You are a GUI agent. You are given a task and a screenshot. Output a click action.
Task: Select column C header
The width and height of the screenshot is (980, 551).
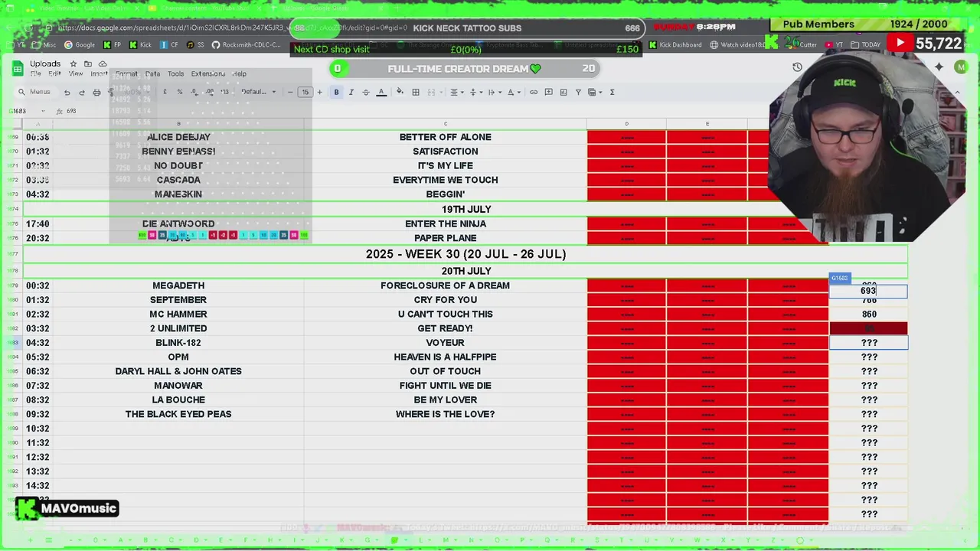pyautogui.click(x=446, y=124)
